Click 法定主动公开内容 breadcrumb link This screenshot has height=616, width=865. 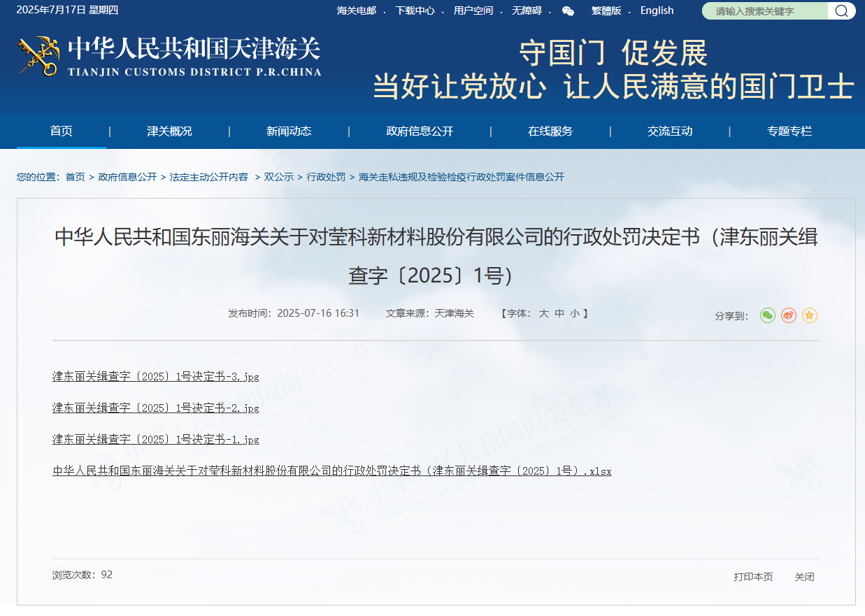click(209, 177)
